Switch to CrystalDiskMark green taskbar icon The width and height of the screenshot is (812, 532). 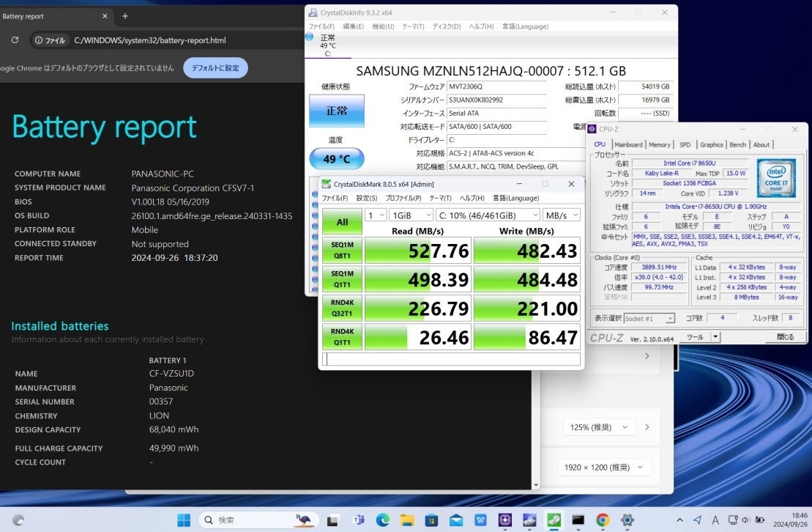554,520
